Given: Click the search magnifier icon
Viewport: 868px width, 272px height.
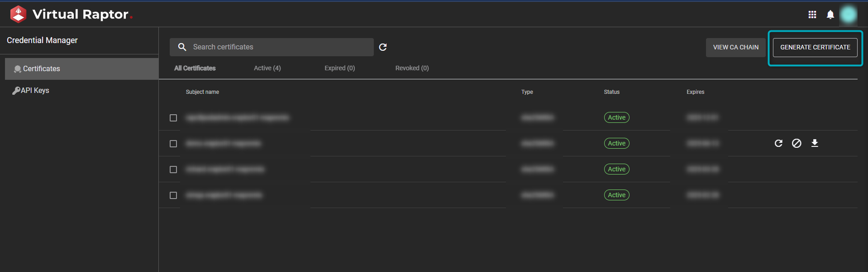Looking at the screenshot, I should 182,47.
